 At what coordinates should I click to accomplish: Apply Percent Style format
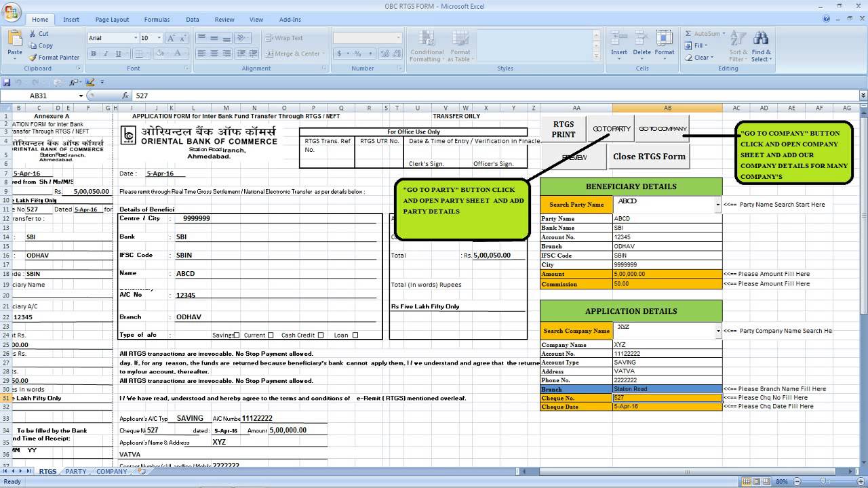coord(358,54)
